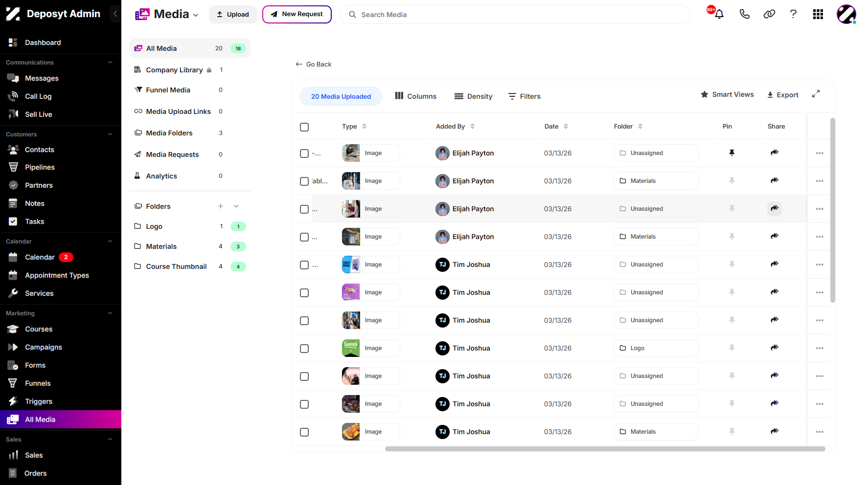This screenshot has width=868, height=485.
Task: Expand table to fullscreen
Action: pos(816,94)
